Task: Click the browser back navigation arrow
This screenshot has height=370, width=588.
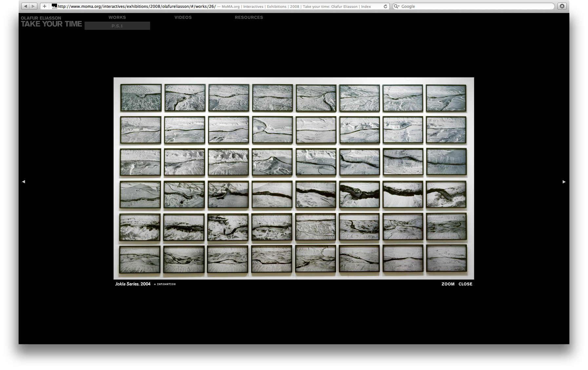Action: (x=26, y=6)
